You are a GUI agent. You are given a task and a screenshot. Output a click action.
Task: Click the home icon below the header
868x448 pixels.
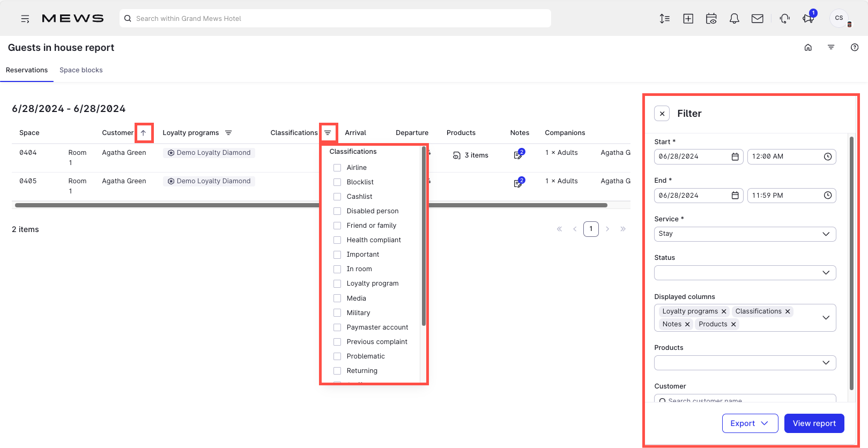[808, 48]
